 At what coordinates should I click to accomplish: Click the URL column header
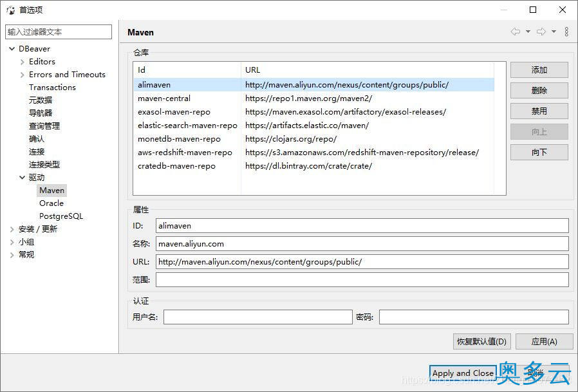[368, 70]
